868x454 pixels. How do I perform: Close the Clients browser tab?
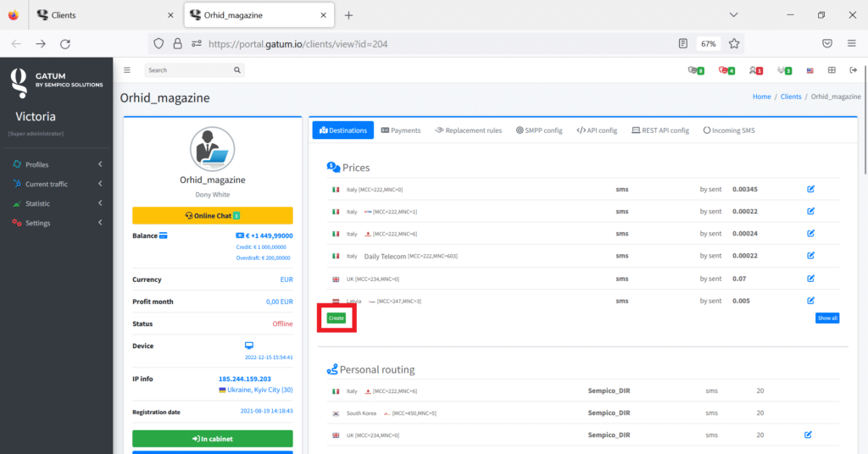pyautogui.click(x=170, y=15)
